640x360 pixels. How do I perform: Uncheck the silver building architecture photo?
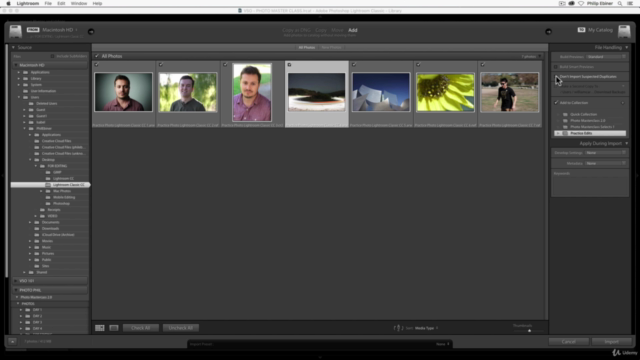point(354,64)
